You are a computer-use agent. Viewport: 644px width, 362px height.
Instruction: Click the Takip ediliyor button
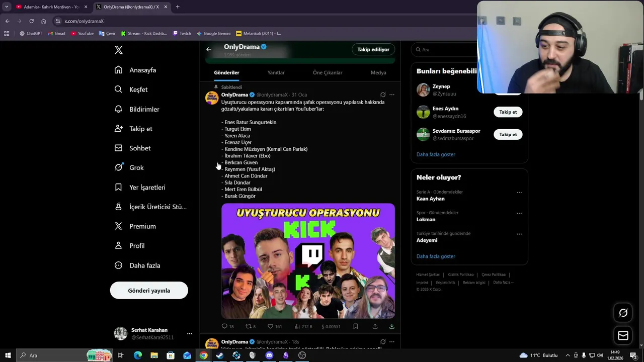373,49
